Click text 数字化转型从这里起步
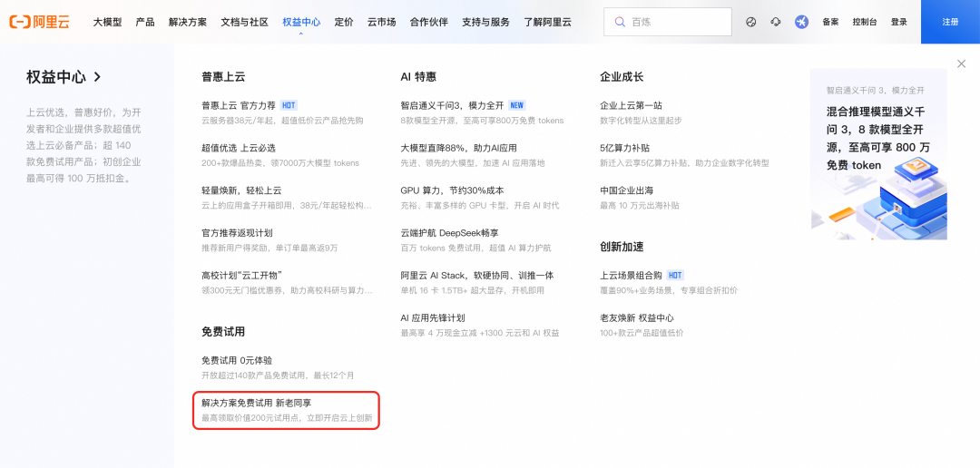This screenshot has height=468, width=980. pos(641,121)
